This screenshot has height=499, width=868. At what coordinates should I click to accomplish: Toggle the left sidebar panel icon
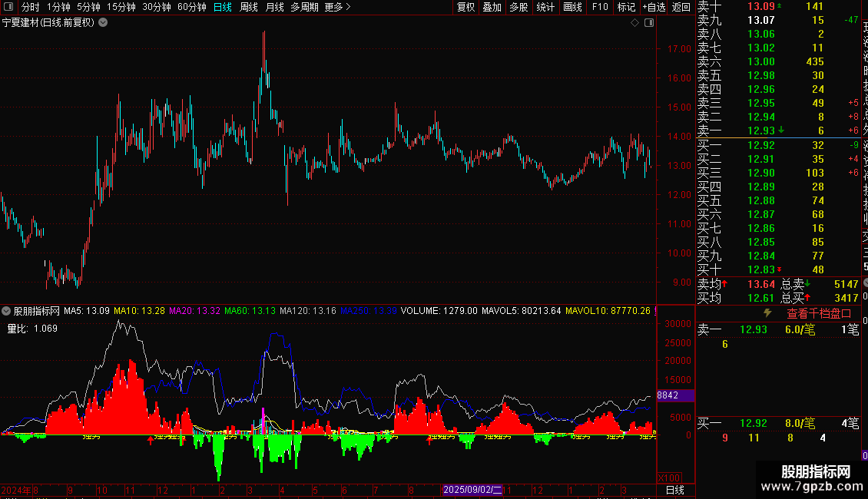[x=8, y=7]
